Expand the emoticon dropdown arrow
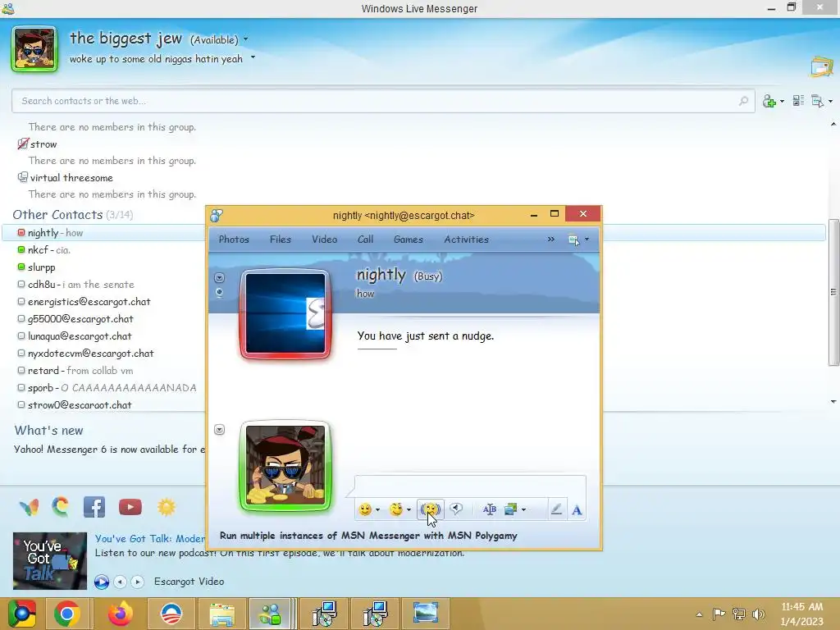840x630 pixels. (377, 510)
